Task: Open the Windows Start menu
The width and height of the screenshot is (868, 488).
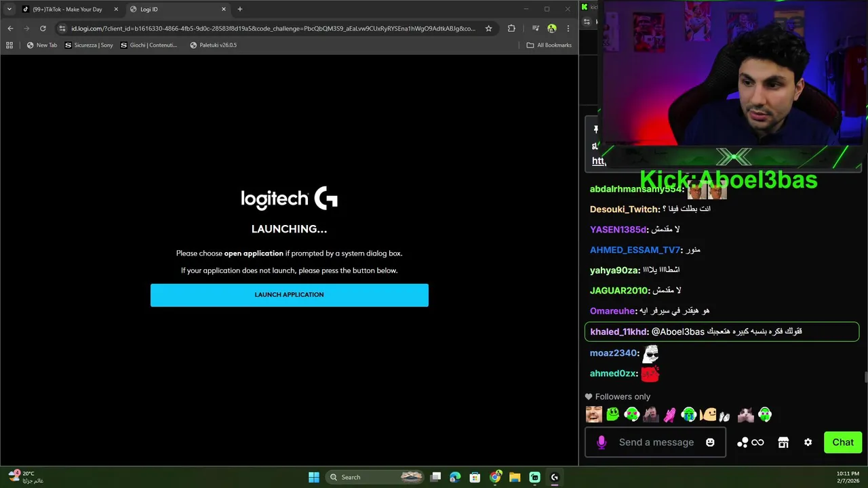Action: tap(314, 477)
